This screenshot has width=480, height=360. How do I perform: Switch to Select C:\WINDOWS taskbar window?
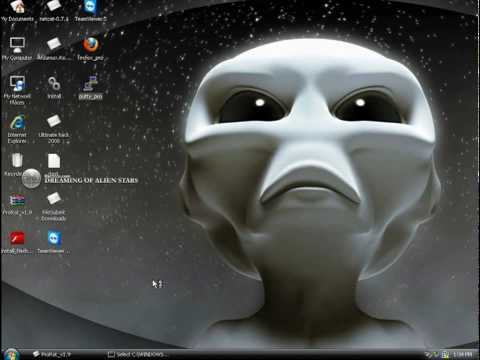tap(138, 354)
